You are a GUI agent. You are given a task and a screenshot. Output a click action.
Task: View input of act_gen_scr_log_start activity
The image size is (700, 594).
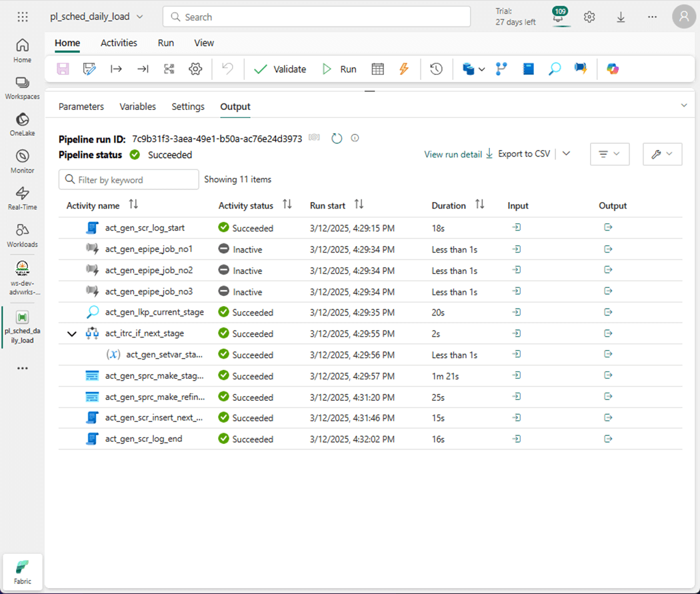tap(516, 228)
